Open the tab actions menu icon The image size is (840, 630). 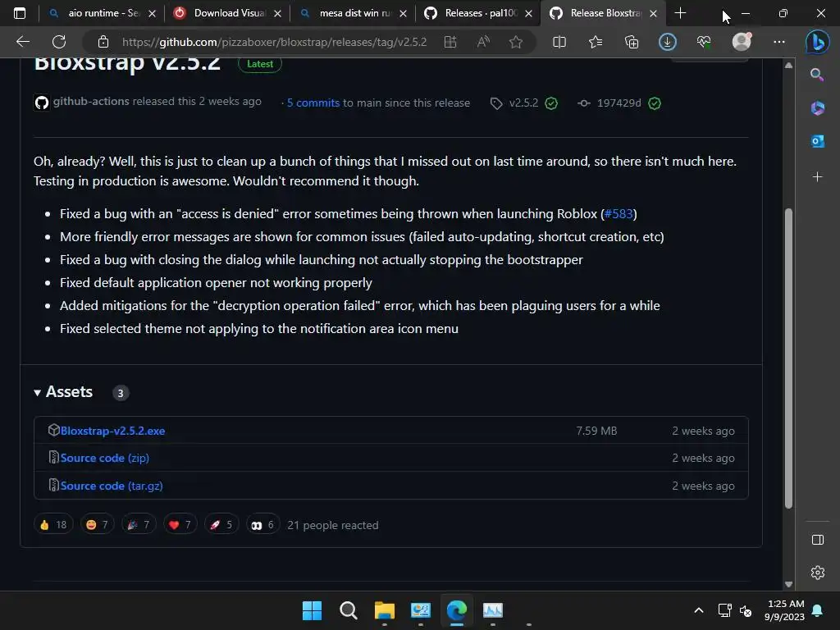[x=20, y=13]
